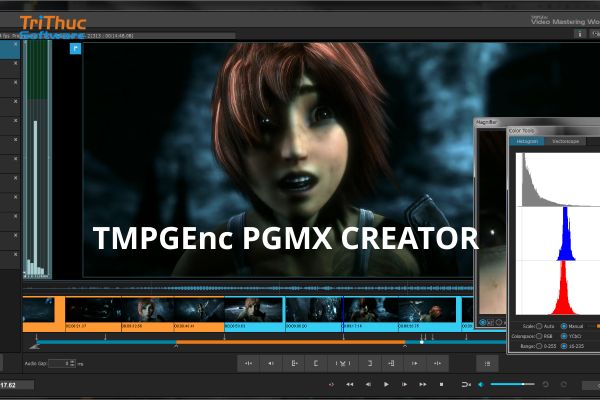Open the info icon at the top right

580,34
